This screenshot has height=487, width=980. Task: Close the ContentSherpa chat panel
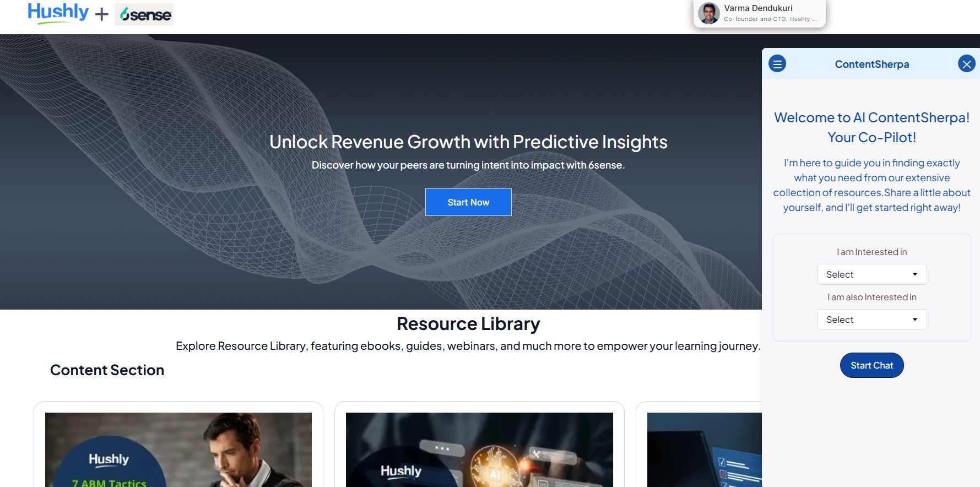click(966, 64)
